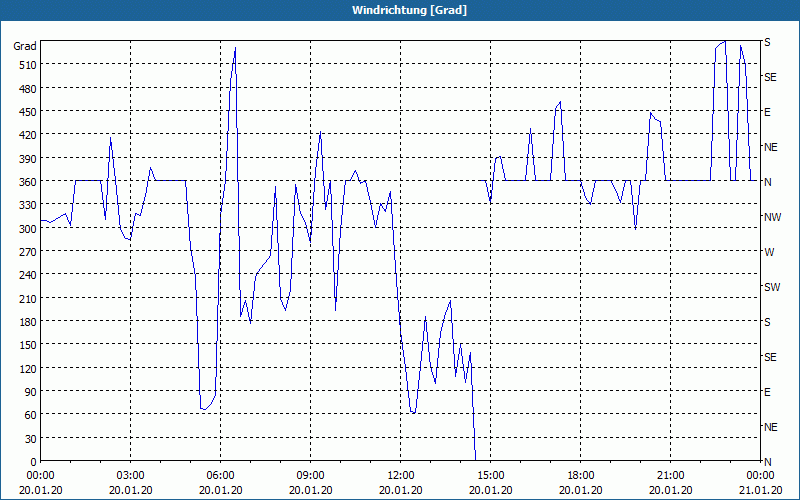The image size is (800, 500).
Task: Select the 18:00 time axis label
Action: [581, 476]
